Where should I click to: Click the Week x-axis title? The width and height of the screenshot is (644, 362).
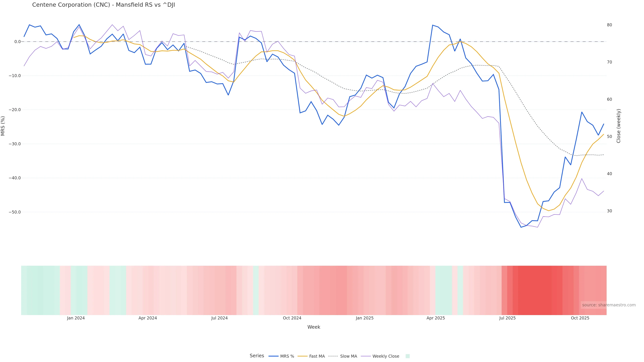[314, 327]
